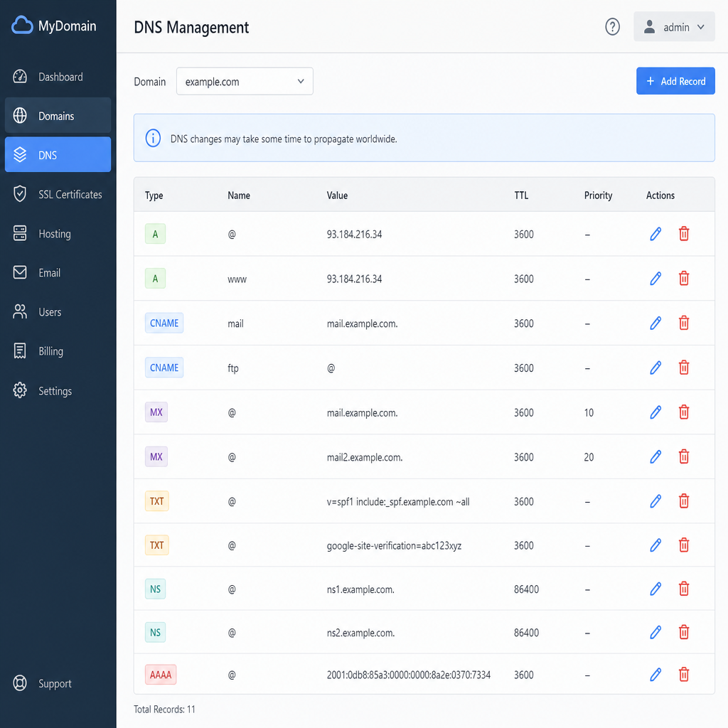This screenshot has width=728, height=728.
Task: Open Settings in sidebar
Action: (x=58, y=391)
